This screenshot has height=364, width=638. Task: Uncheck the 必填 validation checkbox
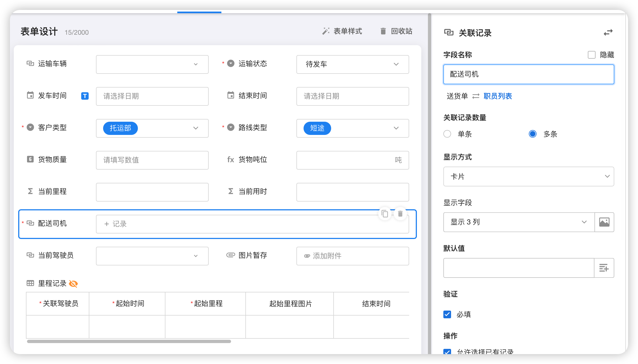[447, 314]
